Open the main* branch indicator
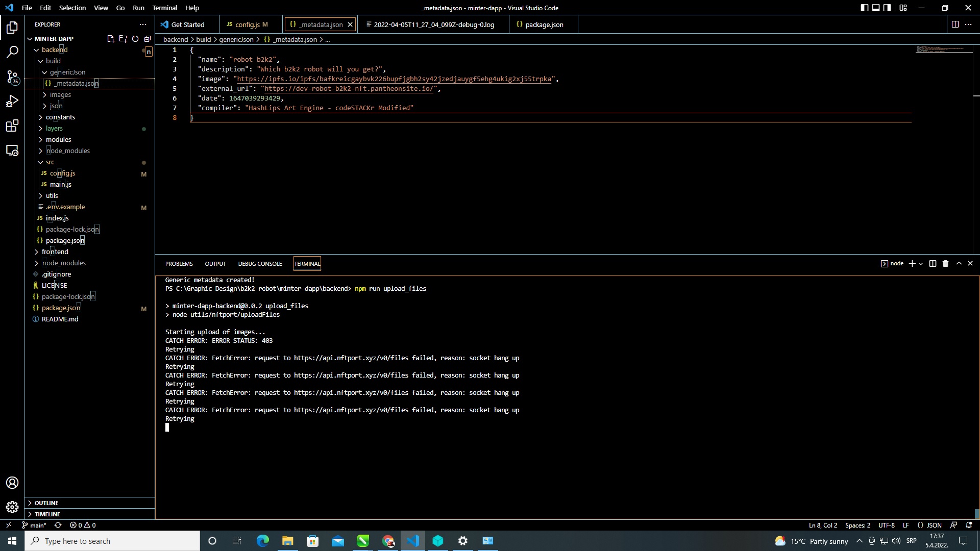The height and width of the screenshot is (551, 980). tap(34, 525)
